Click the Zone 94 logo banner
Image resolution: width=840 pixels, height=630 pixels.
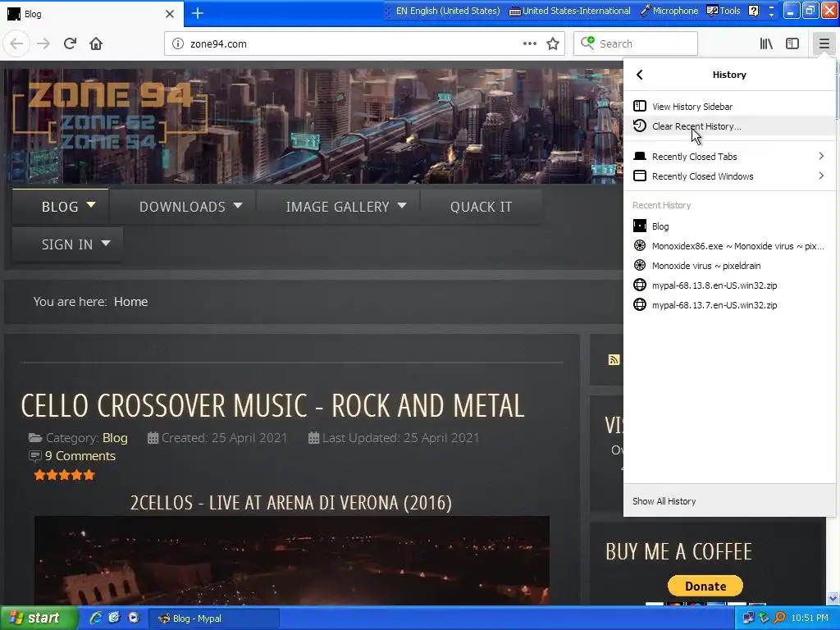pyautogui.click(x=111, y=116)
